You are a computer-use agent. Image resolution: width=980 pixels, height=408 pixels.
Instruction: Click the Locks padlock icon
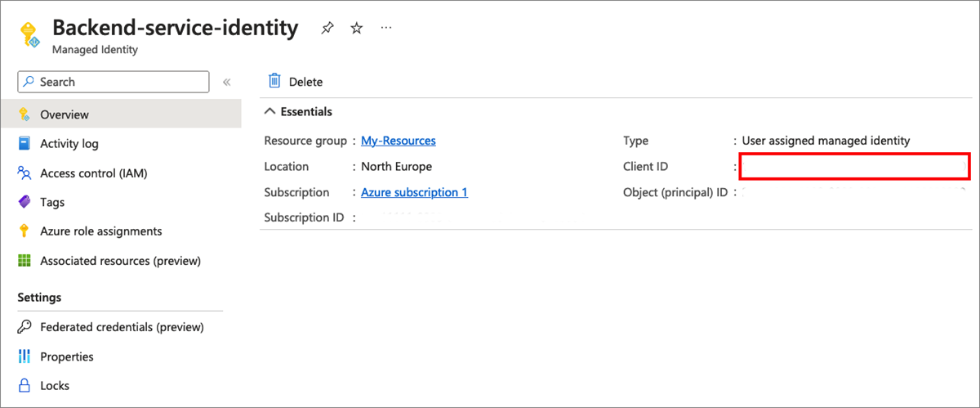point(24,386)
